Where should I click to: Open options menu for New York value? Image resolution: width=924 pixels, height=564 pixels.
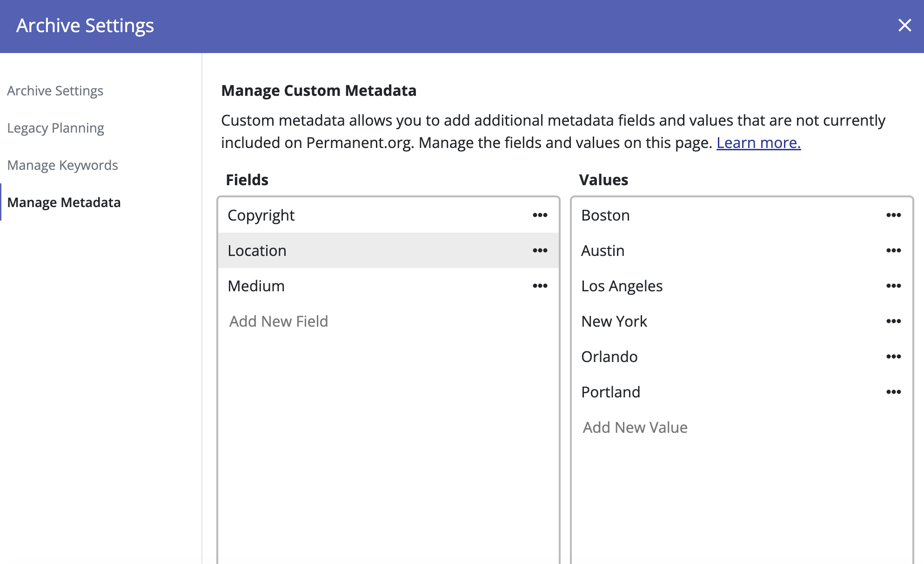(893, 321)
